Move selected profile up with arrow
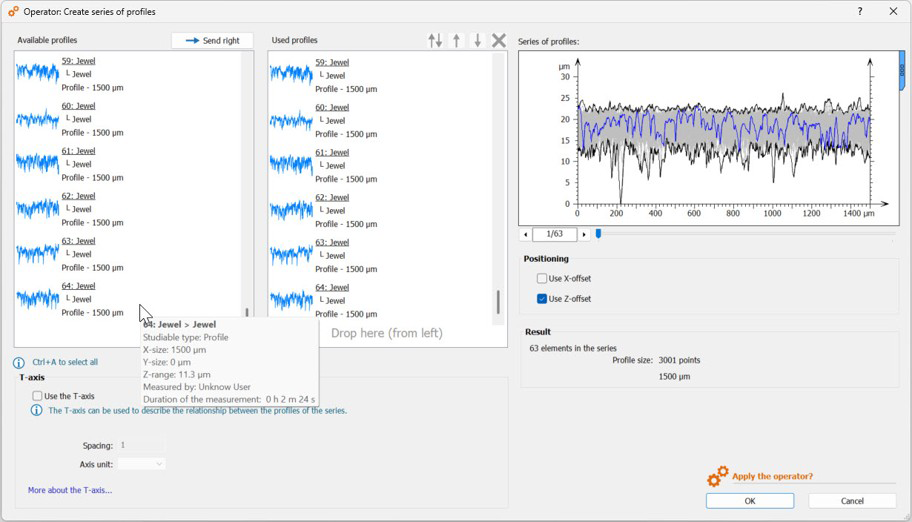Screen dimensions: 912x522 click(457, 41)
